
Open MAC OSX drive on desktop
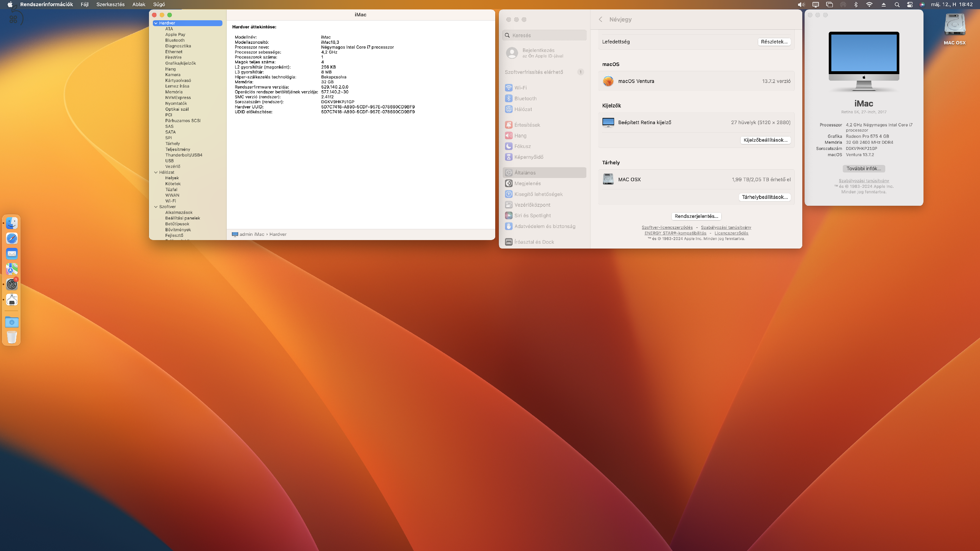(955, 29)
